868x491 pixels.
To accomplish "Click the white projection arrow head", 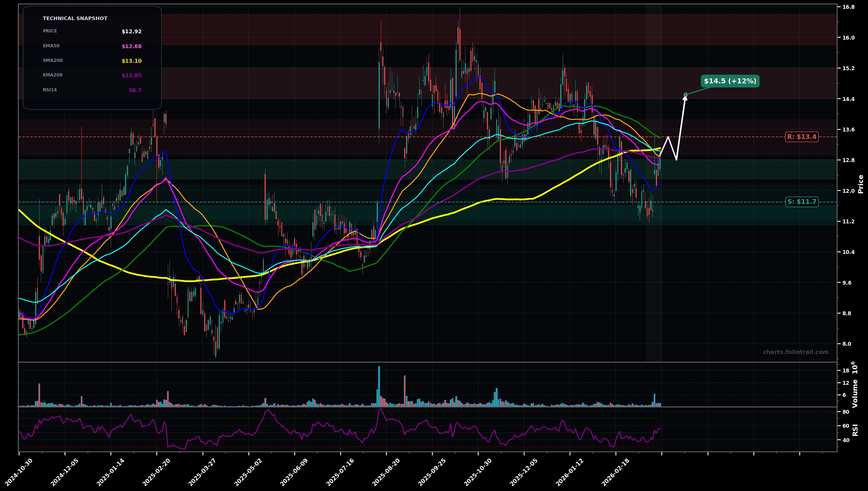I will [685, 98].
